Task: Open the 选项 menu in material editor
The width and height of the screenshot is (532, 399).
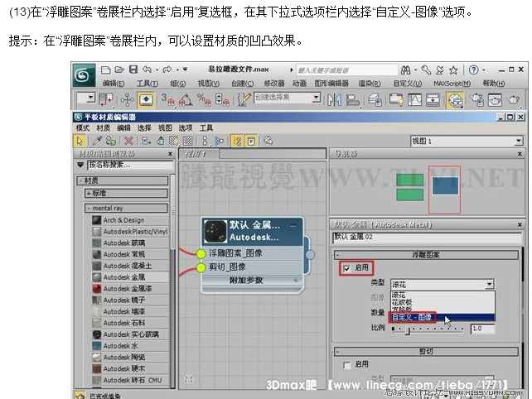Action: tap(186, 127)
